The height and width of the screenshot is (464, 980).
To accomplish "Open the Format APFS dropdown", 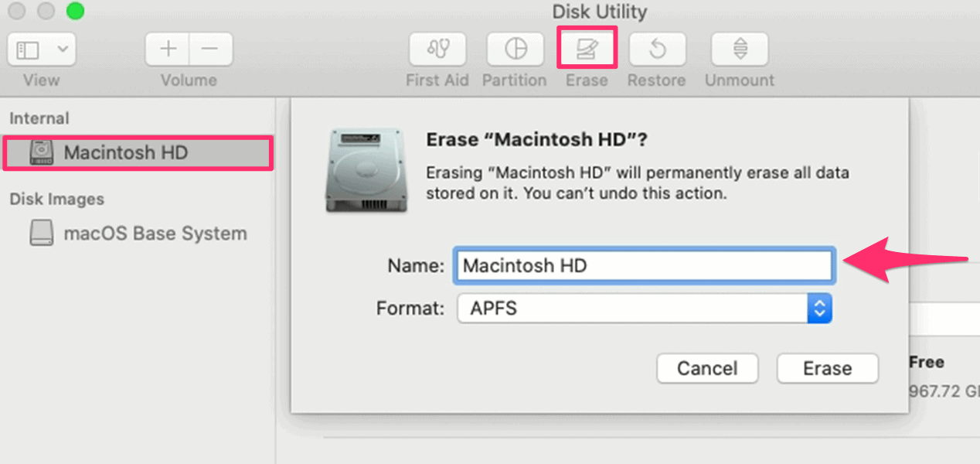I will (x=645, y=309).
